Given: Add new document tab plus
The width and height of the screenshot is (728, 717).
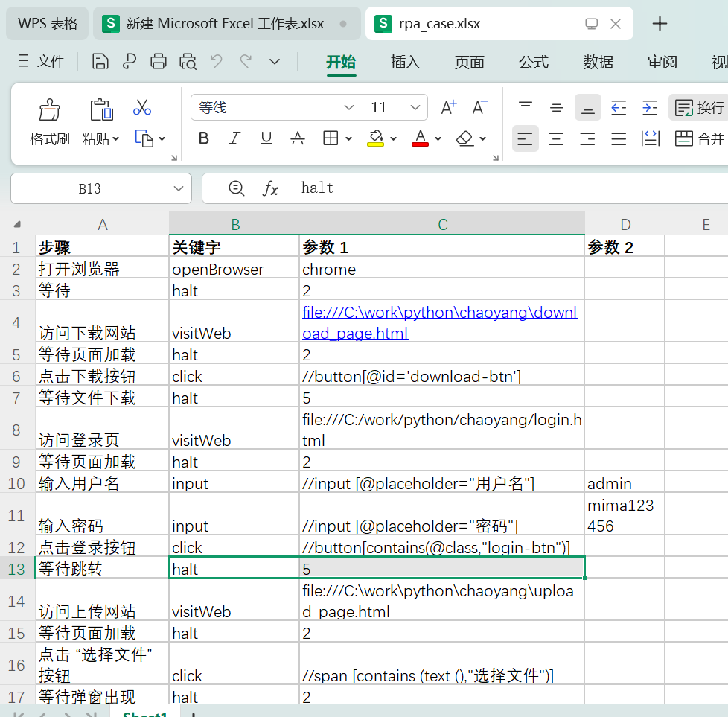Looking at the screenshot, I should click(660, 23).
